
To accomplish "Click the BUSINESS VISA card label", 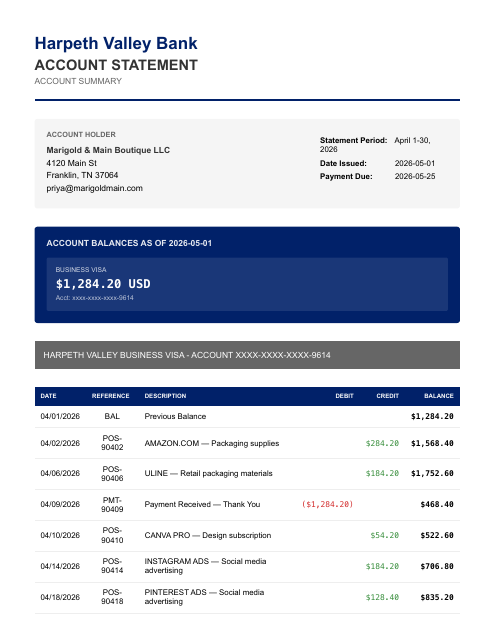I will (81, 269).
